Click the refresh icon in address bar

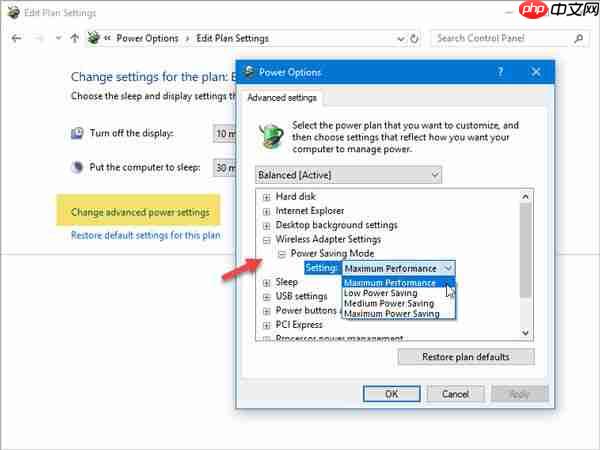pyautogui.click(x=414, y=39)
